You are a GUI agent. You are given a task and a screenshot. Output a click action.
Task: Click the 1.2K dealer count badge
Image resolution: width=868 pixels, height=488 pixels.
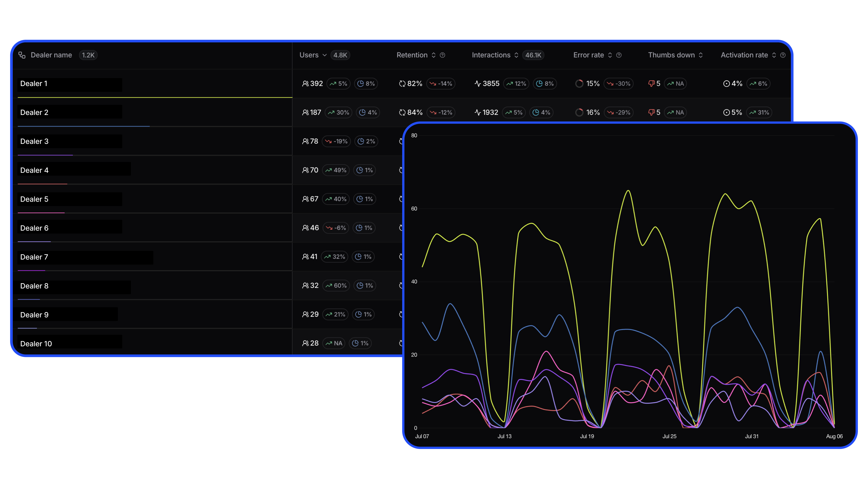(88, 55)
